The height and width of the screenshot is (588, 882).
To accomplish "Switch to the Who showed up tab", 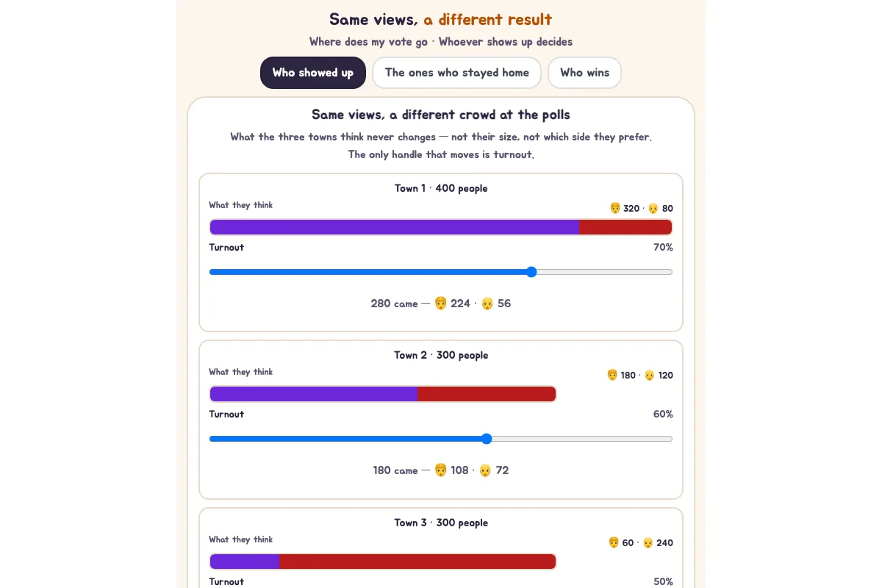I will coord(313,73).
